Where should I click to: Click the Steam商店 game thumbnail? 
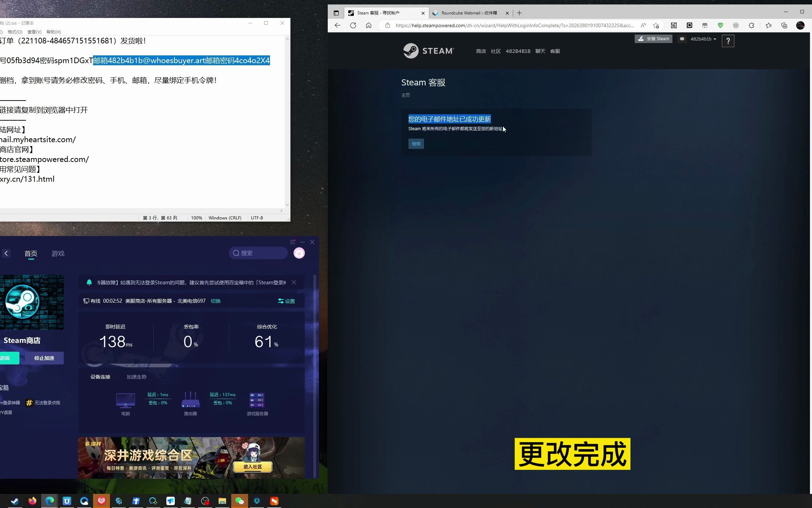click(32, 302)
